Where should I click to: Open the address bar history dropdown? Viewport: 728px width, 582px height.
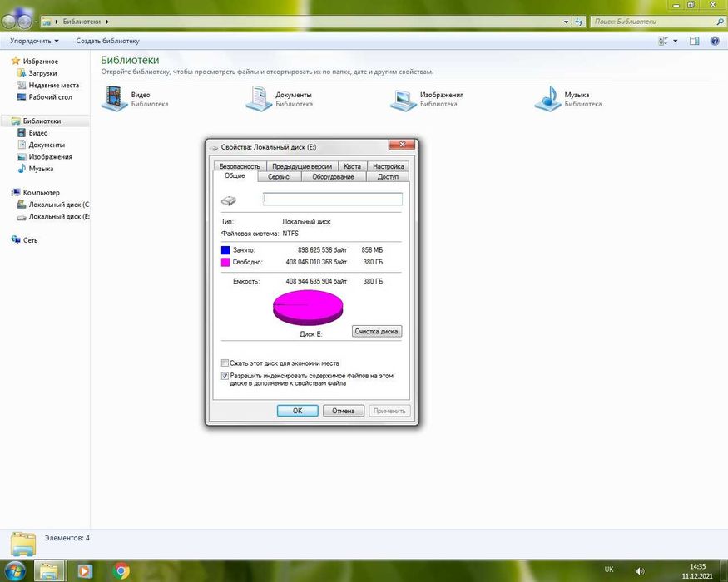point(566,22)
